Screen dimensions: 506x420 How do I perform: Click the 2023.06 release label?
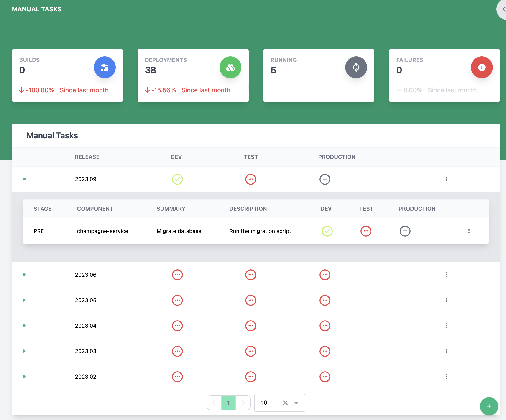[x=86, y=275]
